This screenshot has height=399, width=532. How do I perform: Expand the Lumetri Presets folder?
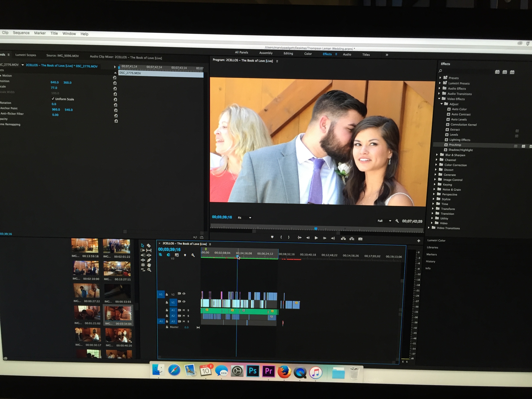point(440,83)
